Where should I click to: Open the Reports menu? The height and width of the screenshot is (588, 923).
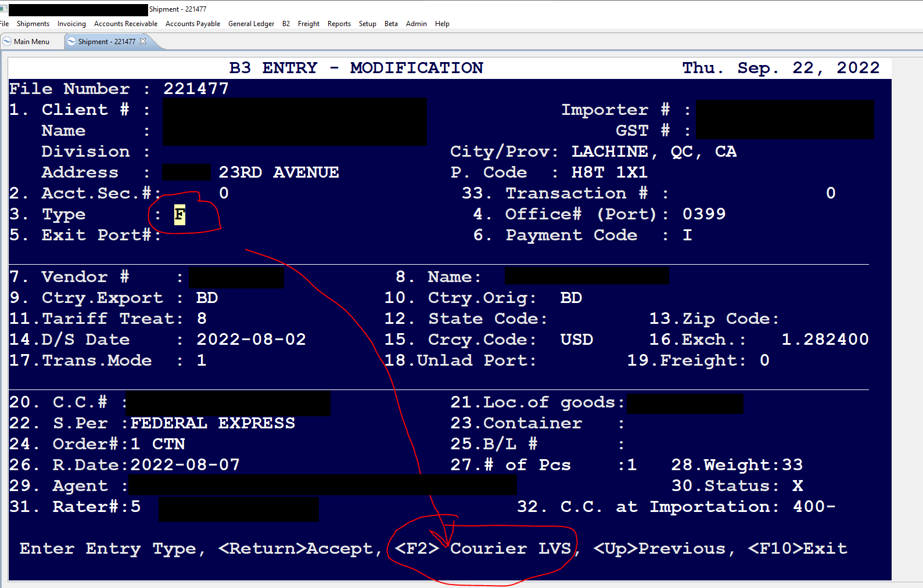pyautogui.click(x=339, y=24)
